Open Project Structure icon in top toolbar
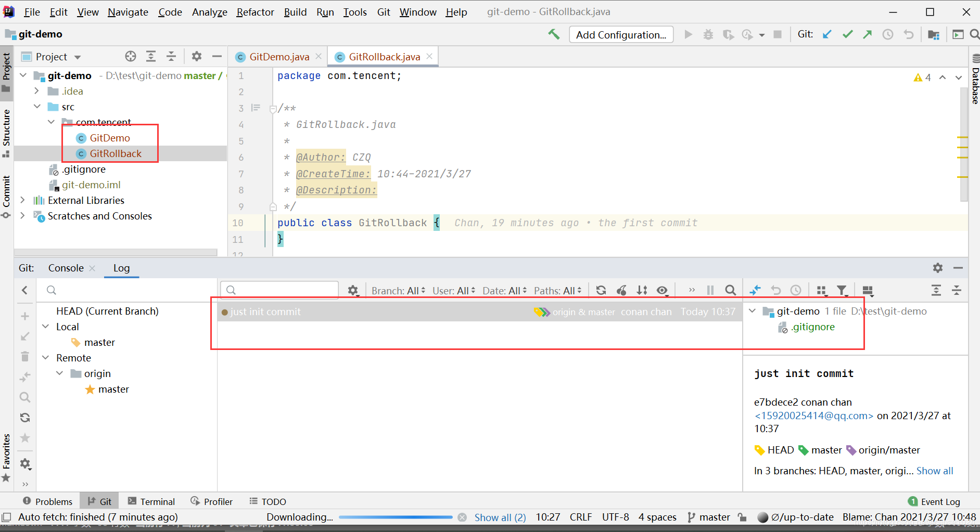The image size is (980, 532). [x=934, y=34]
